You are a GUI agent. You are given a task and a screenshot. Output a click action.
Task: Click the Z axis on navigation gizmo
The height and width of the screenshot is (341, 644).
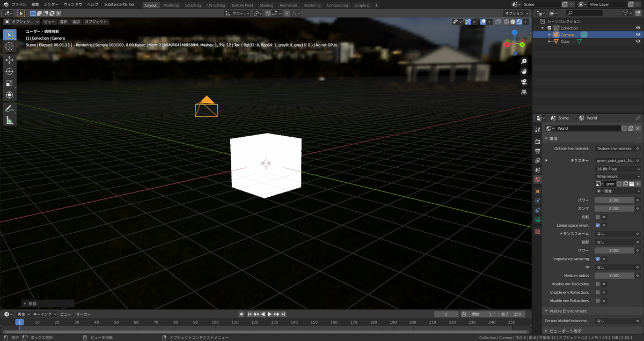pyautogui.click(x=514, y=33)
